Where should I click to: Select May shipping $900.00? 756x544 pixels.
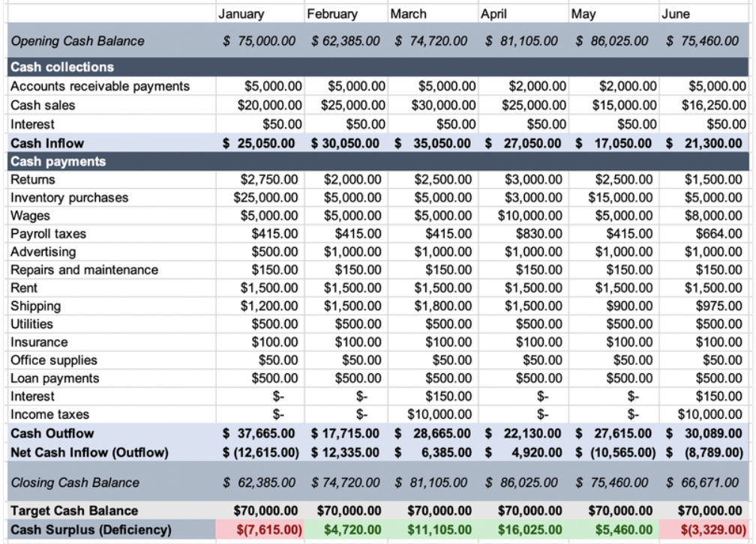coord(629,306)
